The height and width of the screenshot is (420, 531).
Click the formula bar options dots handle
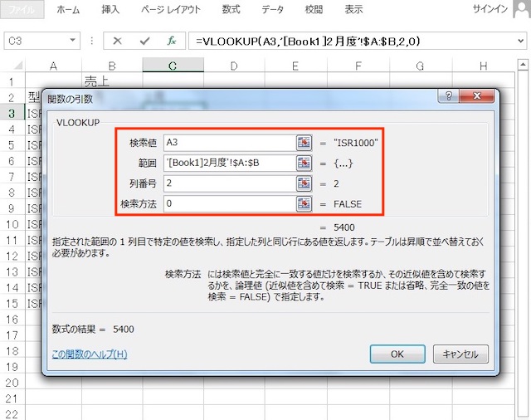[91, 41]
